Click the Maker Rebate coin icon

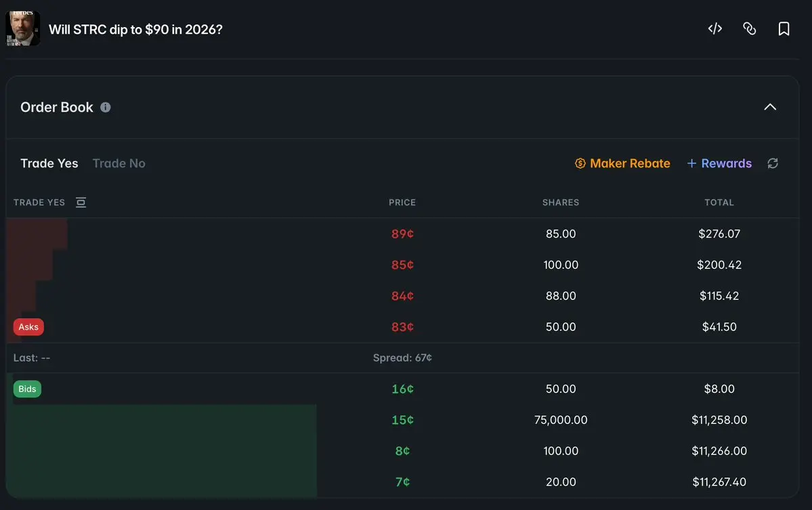(x=580, y=163)
